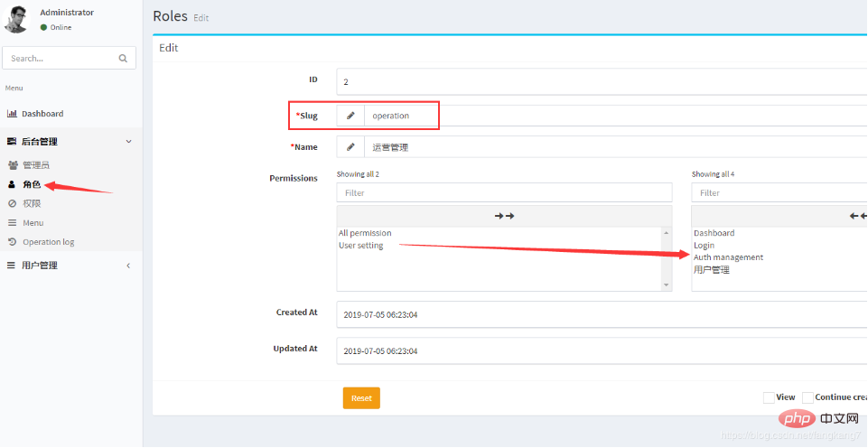
Task: Click the pencil icon beside Name field
Action: [350, 146]
